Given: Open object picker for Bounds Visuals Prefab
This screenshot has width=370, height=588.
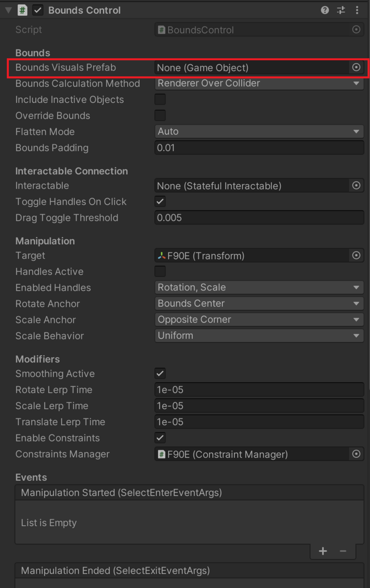Looking at the screenshot, I should (x=356, y=67).
